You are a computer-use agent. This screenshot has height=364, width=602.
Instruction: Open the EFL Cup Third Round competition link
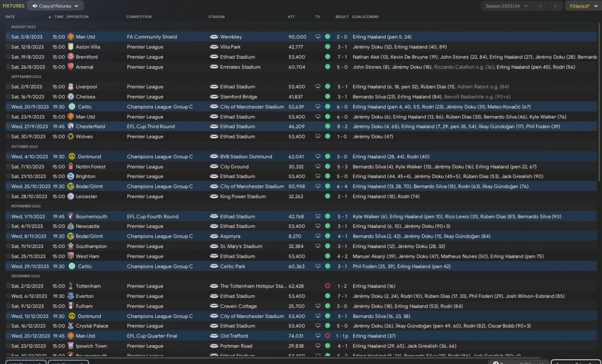(x=150, y=126)
